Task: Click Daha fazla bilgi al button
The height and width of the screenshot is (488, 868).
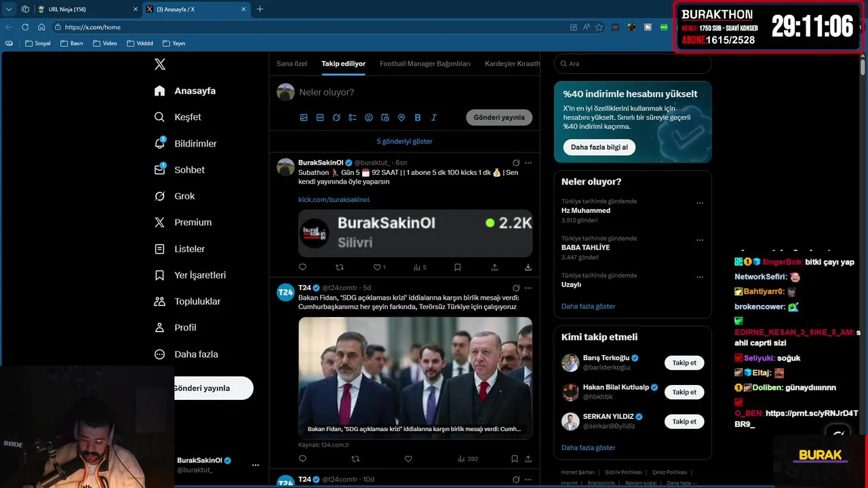Action: [599, 147]
